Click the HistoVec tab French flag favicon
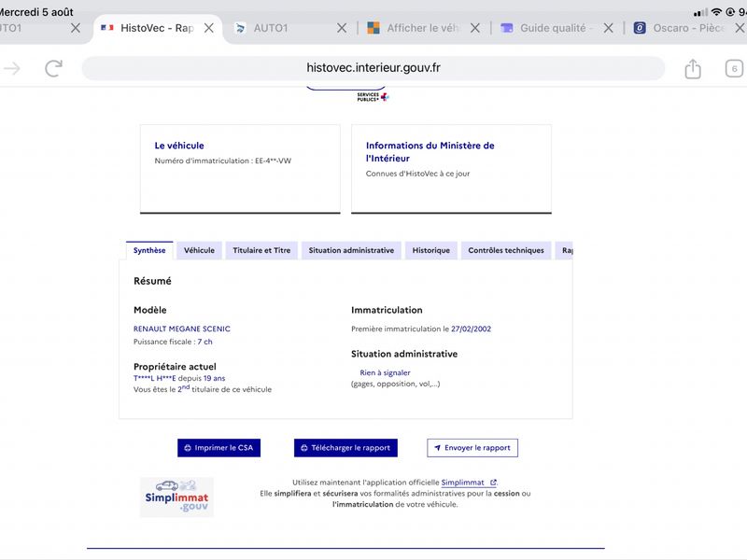This screenshot has height=560, width=747. pyautogui.click(x=107, y=28)
